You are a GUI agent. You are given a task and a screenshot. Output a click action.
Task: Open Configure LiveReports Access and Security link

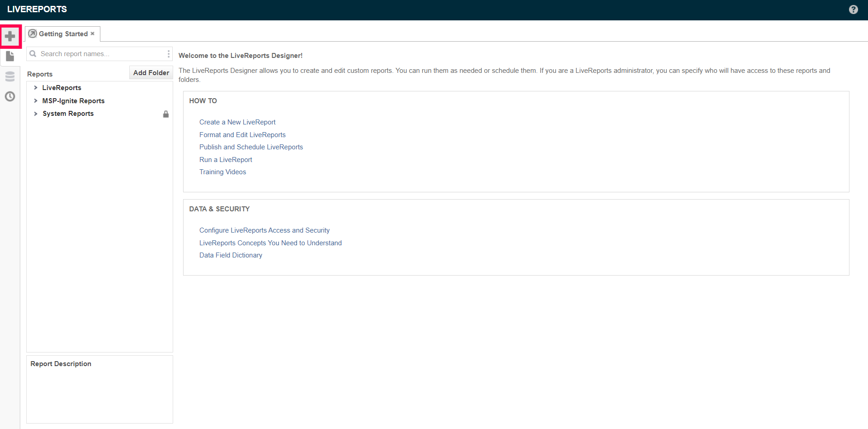(264, 230)
